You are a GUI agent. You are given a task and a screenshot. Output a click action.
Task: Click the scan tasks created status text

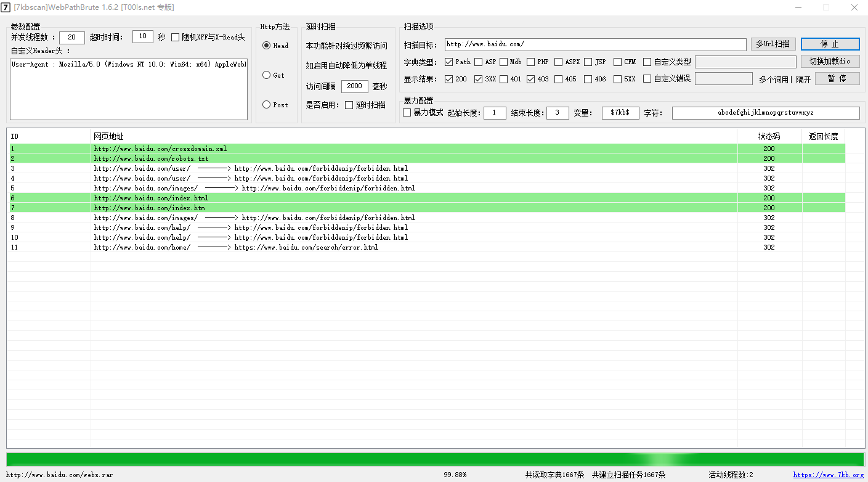(x=628, y=475)
